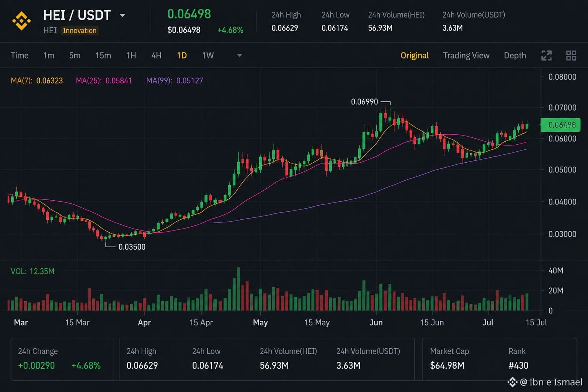Select the 4H interval tab
This screenshot has height=392, width=588.
(156, 56)
